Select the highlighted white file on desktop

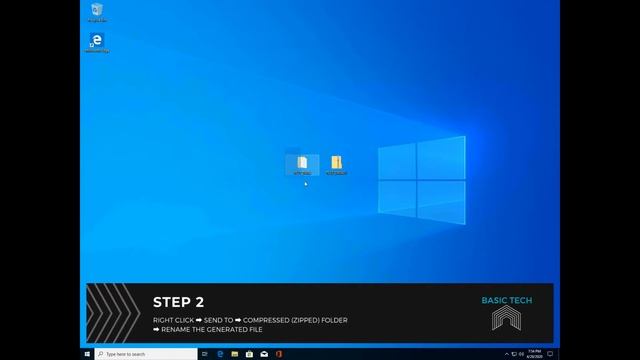pos(302,165)
